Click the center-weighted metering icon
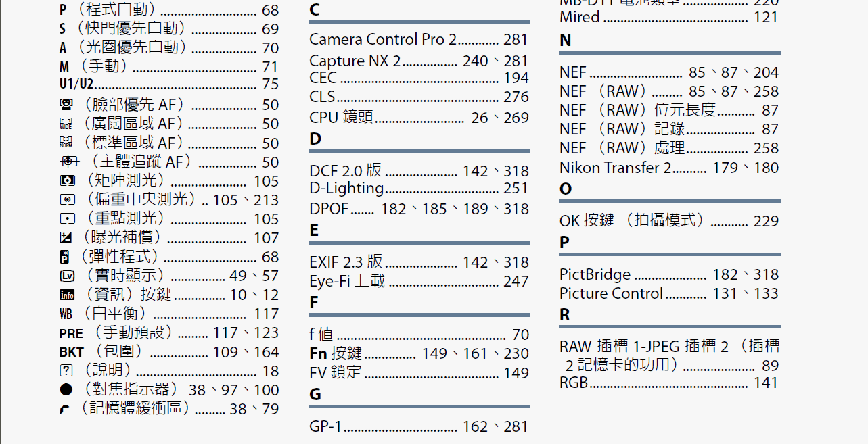 [66, 200]
